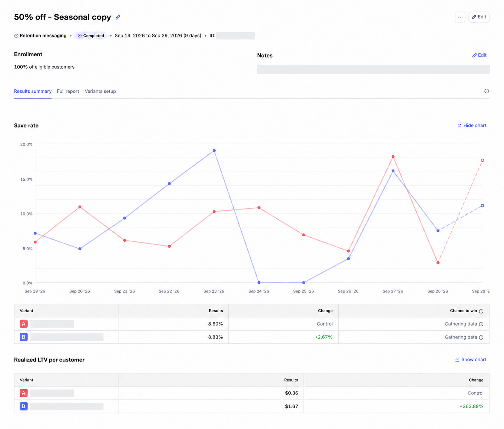Click the $0.36 LTV result
The height and width of the screenshot is (429, 504).
click(291, 393)
